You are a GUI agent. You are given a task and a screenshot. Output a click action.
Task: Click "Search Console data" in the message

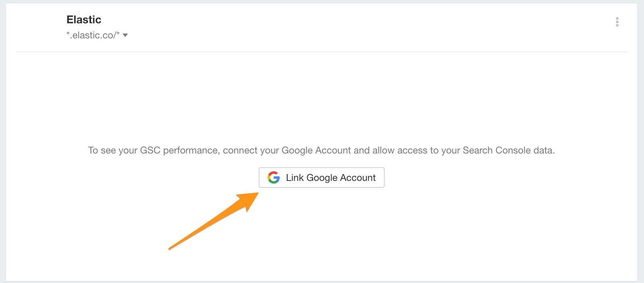(x=508, y=150)
